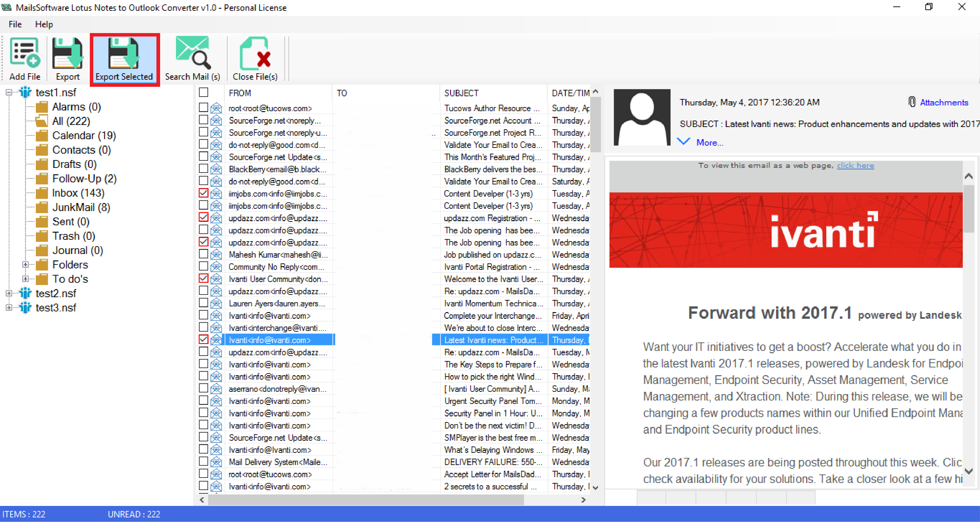Click mail list scroll-down arrow
Viewport: 980px width, 522px height.
(595, 487)
